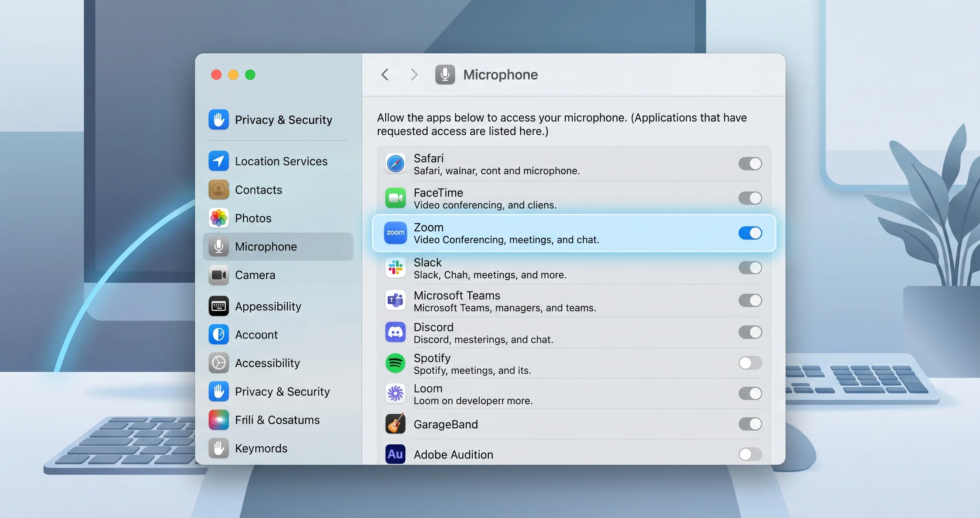The width and height of the screenshot is (980, 518).
Task: Click the 'Microphone' header title
Action: [500, 75]
